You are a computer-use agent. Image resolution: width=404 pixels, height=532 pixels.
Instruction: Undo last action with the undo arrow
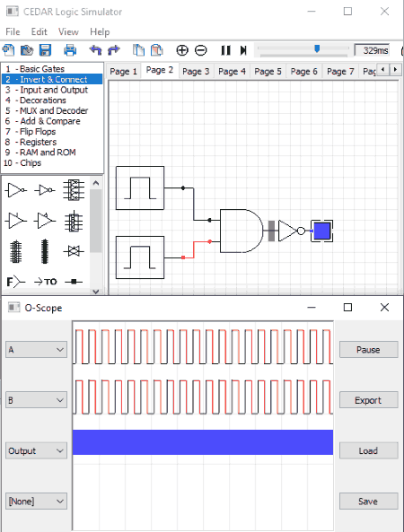95,50
